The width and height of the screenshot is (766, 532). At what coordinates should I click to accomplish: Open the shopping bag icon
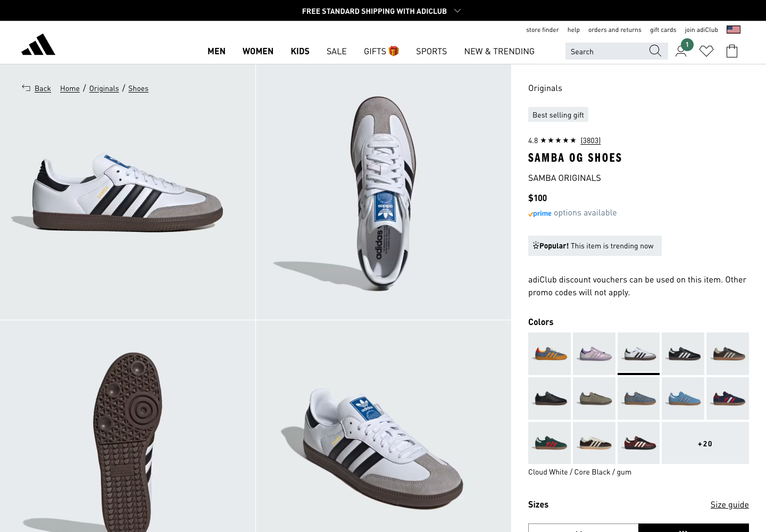[x=732, y=51]
